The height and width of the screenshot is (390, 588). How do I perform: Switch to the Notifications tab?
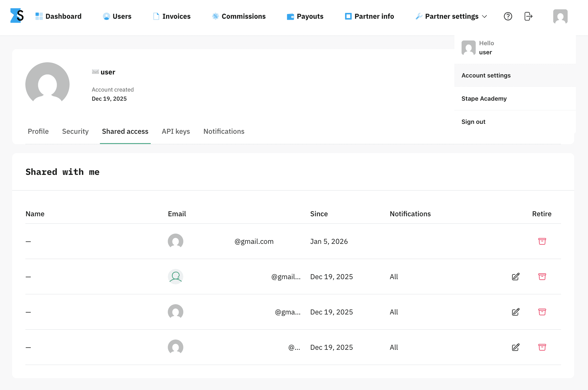pos(224,131)
